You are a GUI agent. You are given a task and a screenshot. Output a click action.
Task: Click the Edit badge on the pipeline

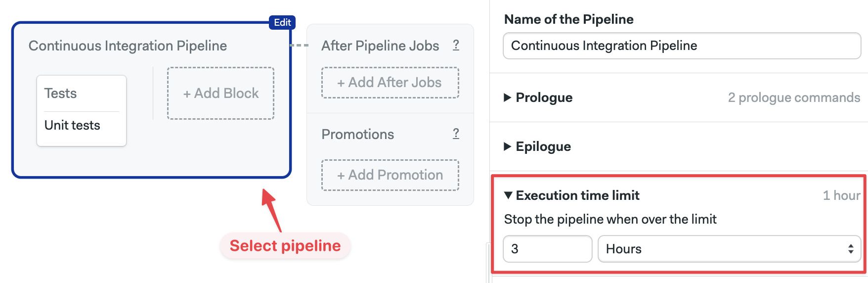(x=282, y=22)
